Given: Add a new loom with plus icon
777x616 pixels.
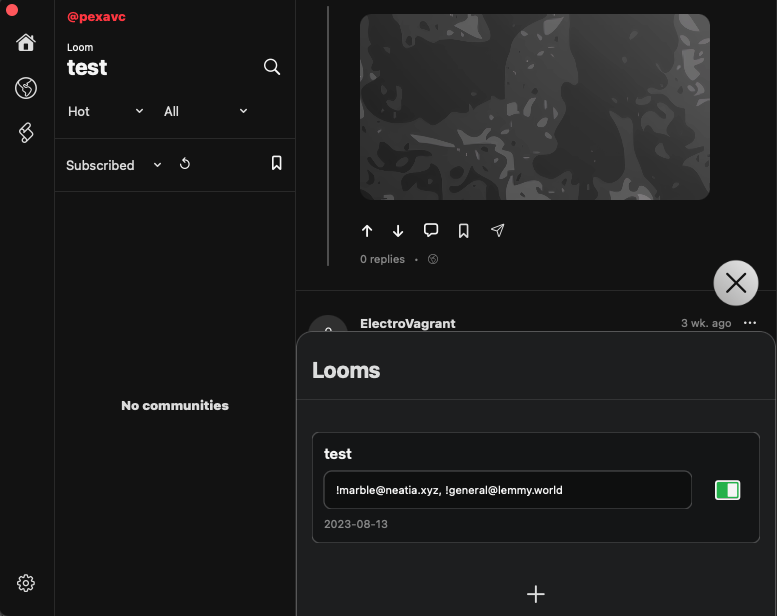Looking at the screenshot, I should click(x=536, y=594).
